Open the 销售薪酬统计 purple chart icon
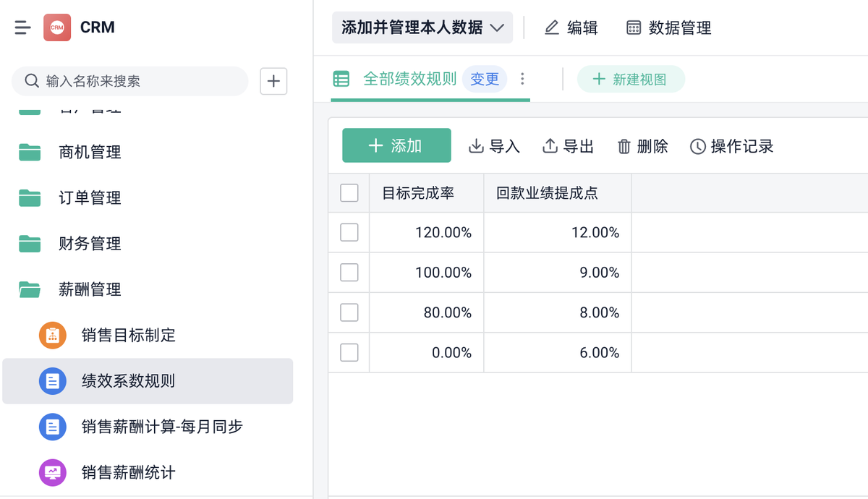Screen dimensions: 868x499 52,472
